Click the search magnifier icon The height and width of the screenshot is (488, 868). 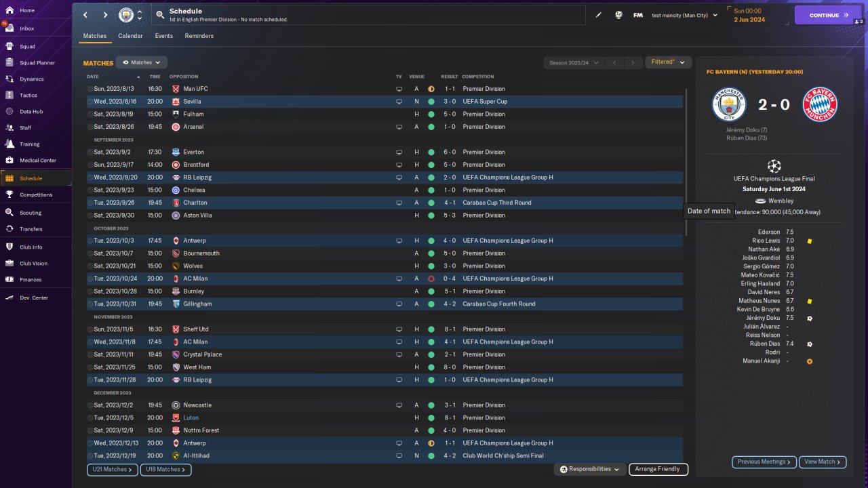[160, 15]
